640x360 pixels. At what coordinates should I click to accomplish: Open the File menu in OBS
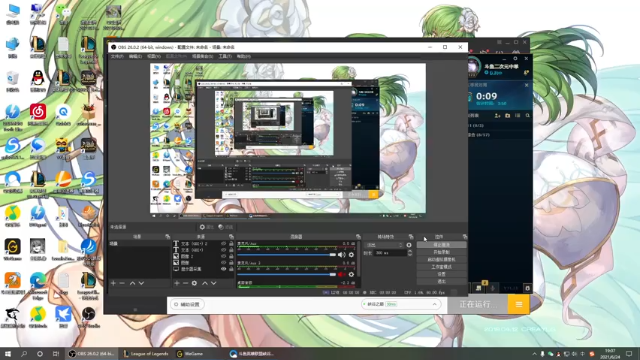click(x=117, y=56)
